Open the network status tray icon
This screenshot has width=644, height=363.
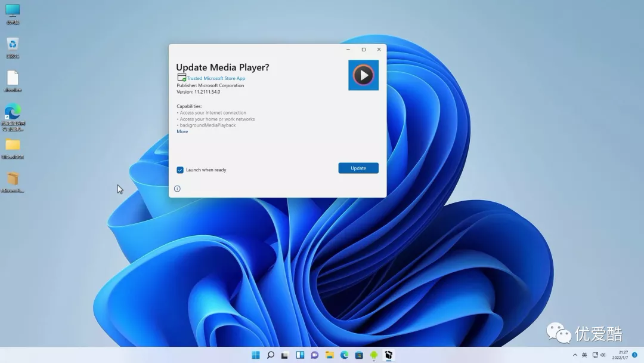[x=595, y=355]
